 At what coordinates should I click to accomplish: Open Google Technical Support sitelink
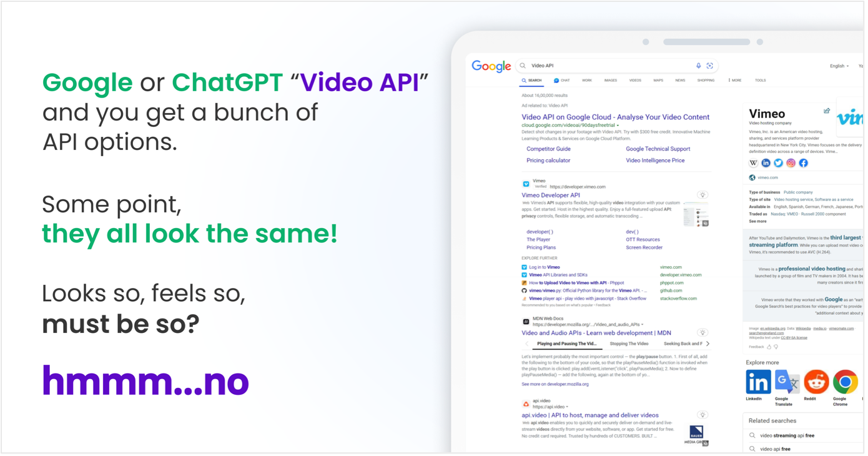point(658,149)
